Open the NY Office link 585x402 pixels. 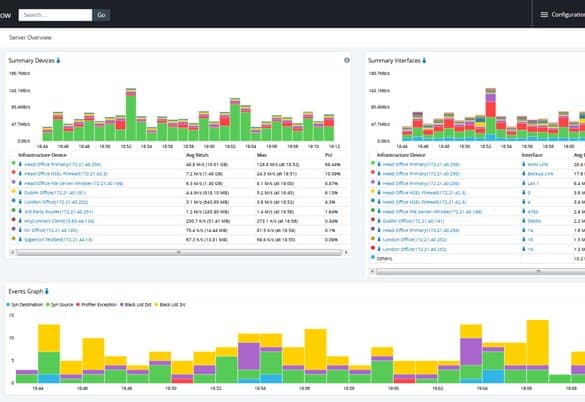51,230
